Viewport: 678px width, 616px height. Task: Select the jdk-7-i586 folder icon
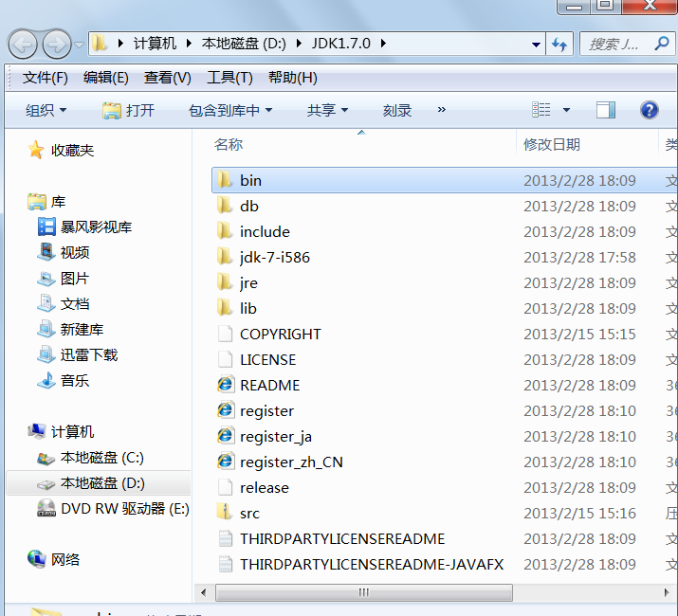pyautogui.click(x=225, y=256)
